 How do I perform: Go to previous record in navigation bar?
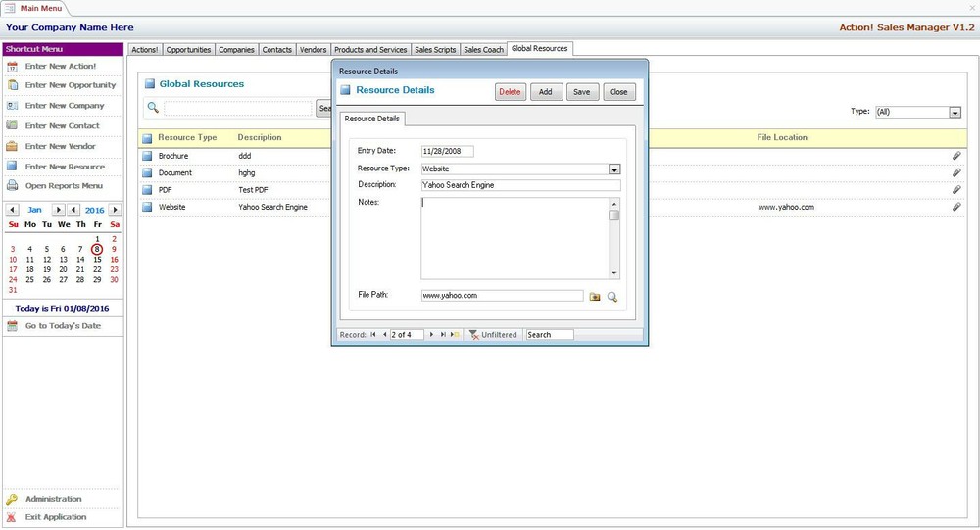384,335
